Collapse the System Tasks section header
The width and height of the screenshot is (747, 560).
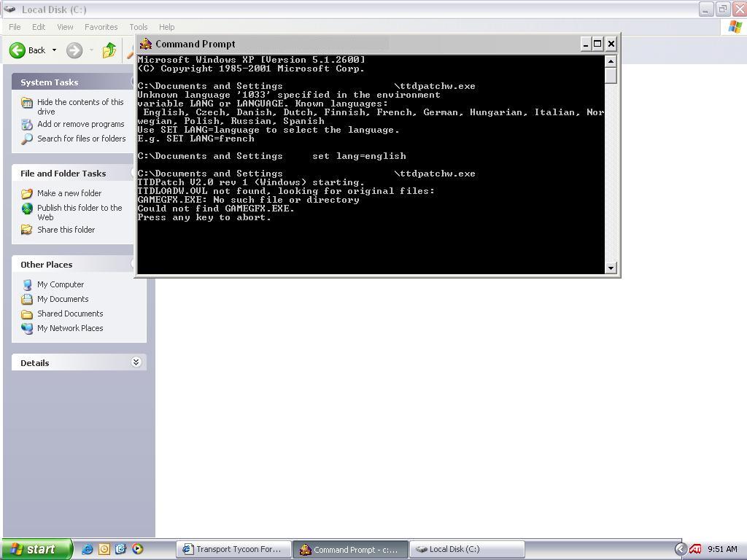tap(74, 82)
